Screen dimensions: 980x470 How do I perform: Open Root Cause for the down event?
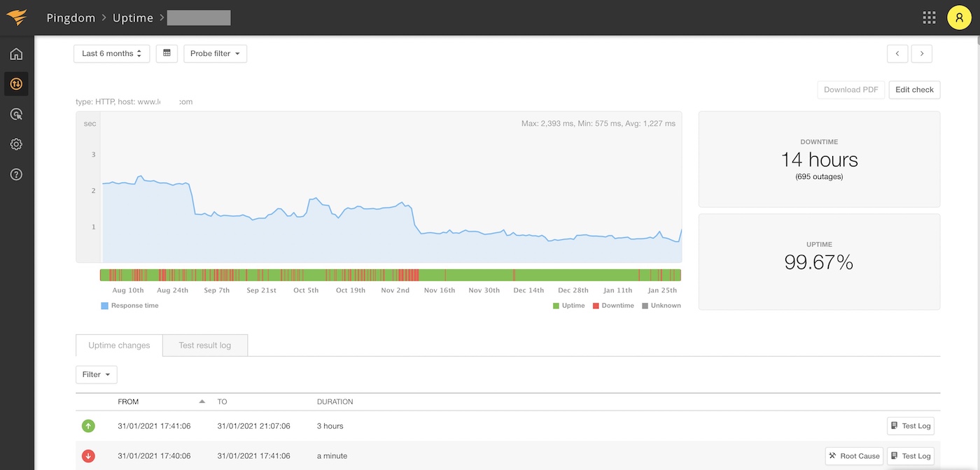854,456
